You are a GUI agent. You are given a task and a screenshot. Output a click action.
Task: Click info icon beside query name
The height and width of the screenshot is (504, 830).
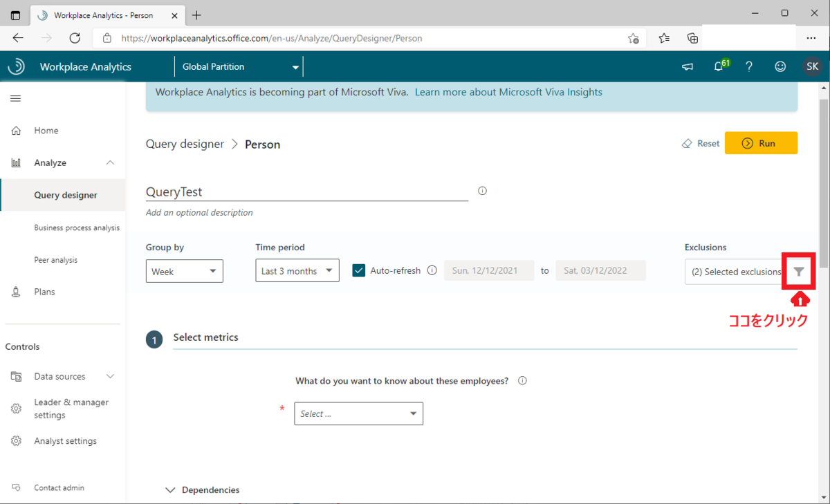pos(482,191)
